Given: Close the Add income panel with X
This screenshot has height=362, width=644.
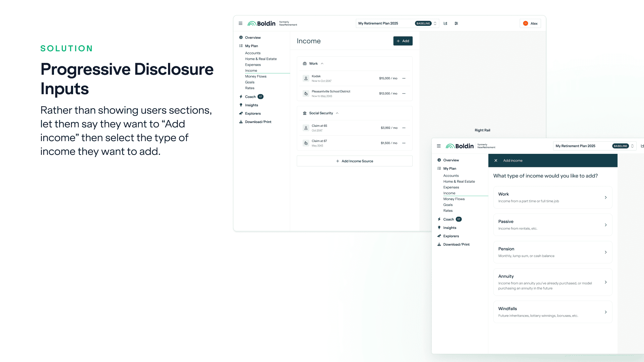Looking at the screenshot, I should click(496, 161).
